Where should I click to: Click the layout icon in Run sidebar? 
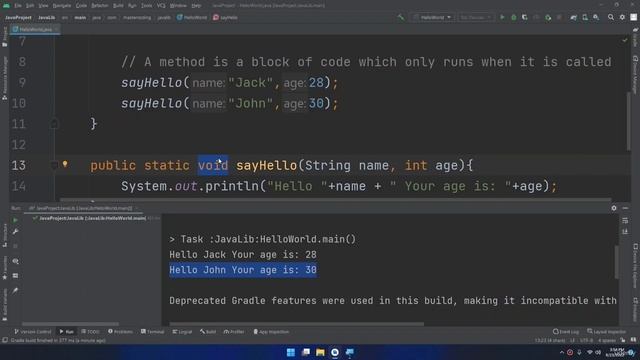click(x=15, y=276)
